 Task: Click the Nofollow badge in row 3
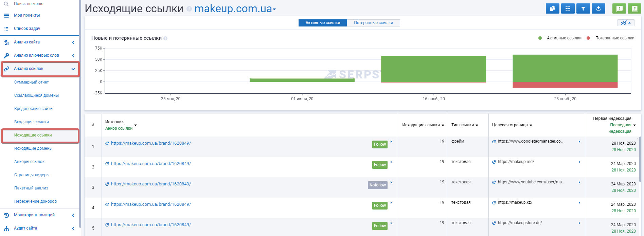pyautogui.click(x=377, y=185)
